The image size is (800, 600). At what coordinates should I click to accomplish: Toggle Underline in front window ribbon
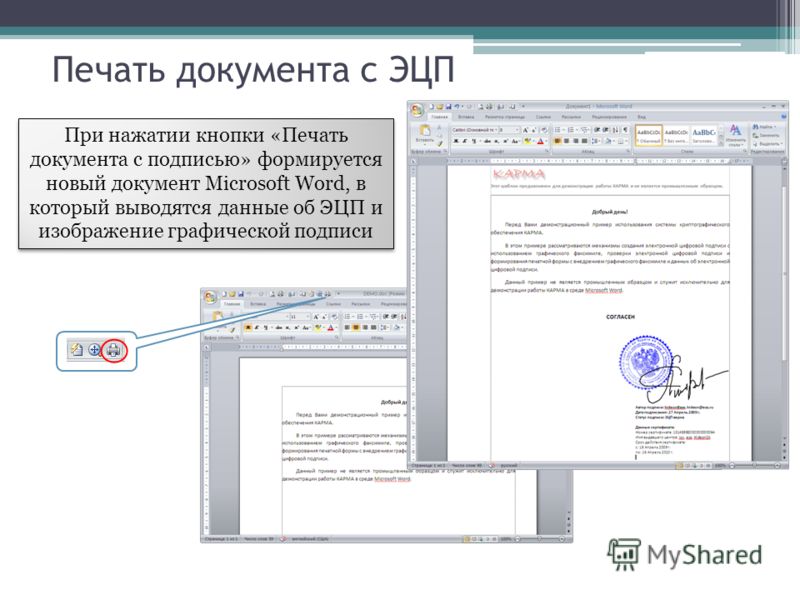click(x=473, y=141)
